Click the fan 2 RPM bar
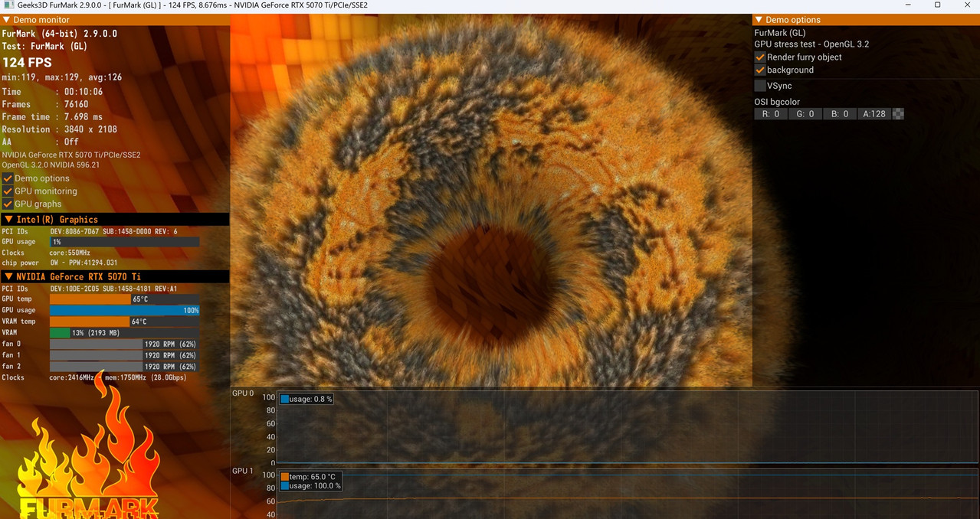Image resolution: width=980 pixels, height=519 pixels. (124, 367)
